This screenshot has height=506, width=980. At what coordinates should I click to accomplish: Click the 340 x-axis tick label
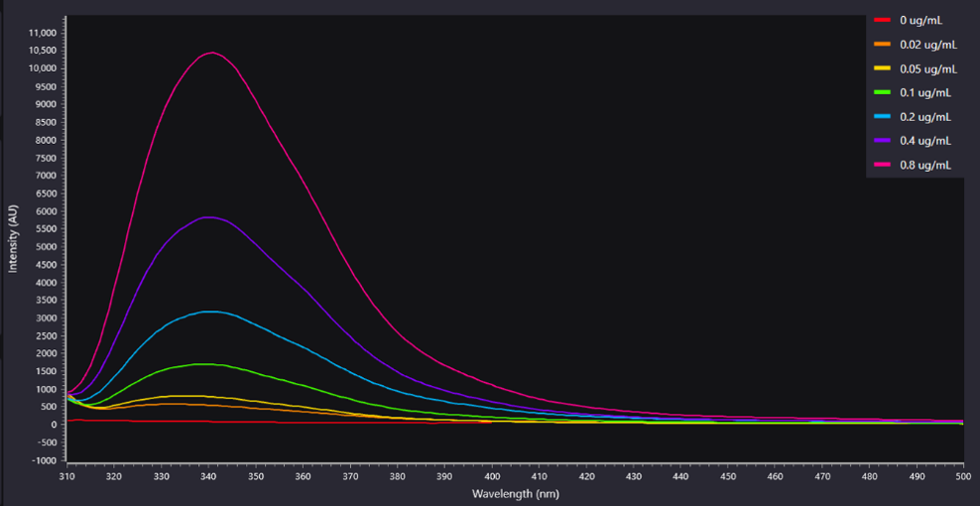point(207,476)
